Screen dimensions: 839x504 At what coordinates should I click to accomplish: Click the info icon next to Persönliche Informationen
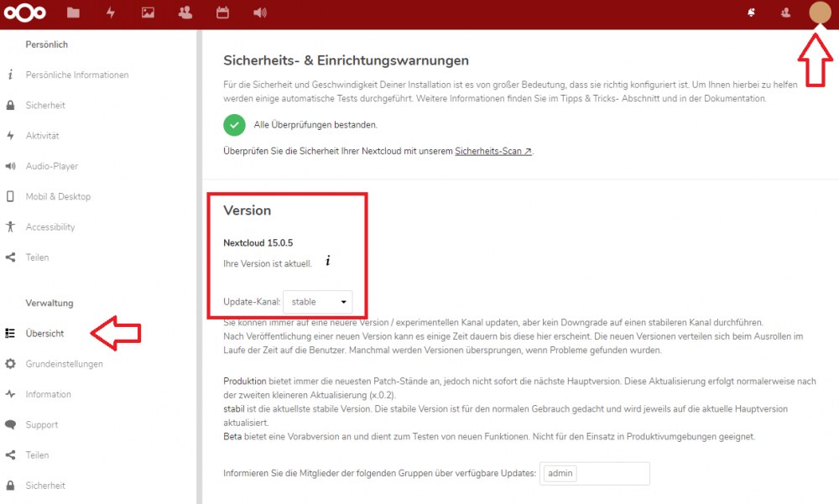[x=10, y=75]
